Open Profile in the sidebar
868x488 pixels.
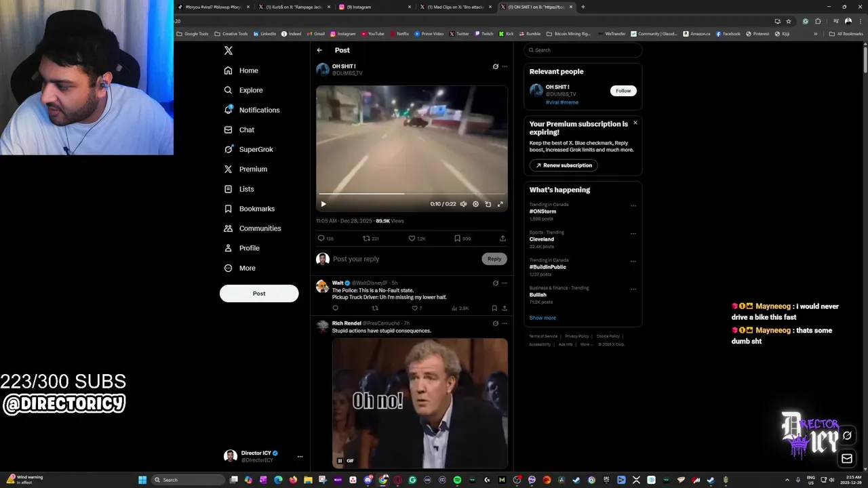[242, 248]
